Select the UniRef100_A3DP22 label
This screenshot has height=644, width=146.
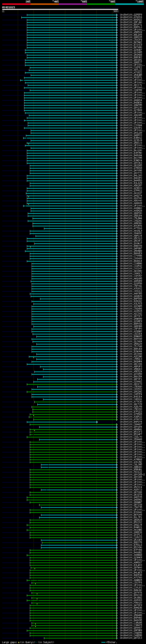pos(131,417)
